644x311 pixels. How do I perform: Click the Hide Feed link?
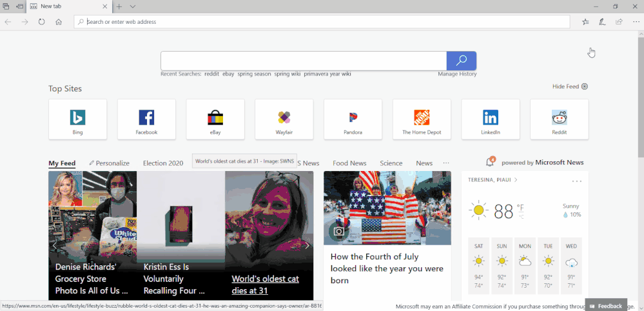point(565,86)
